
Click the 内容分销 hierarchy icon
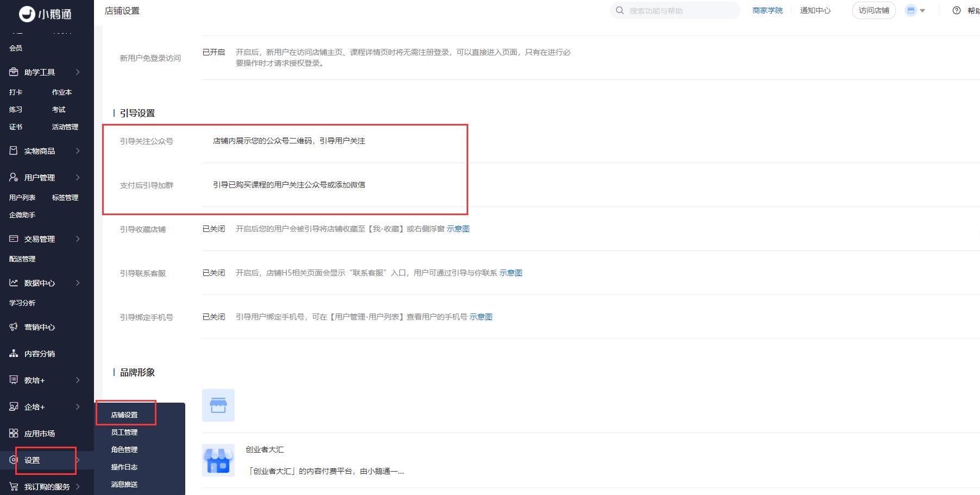[14, 354]
